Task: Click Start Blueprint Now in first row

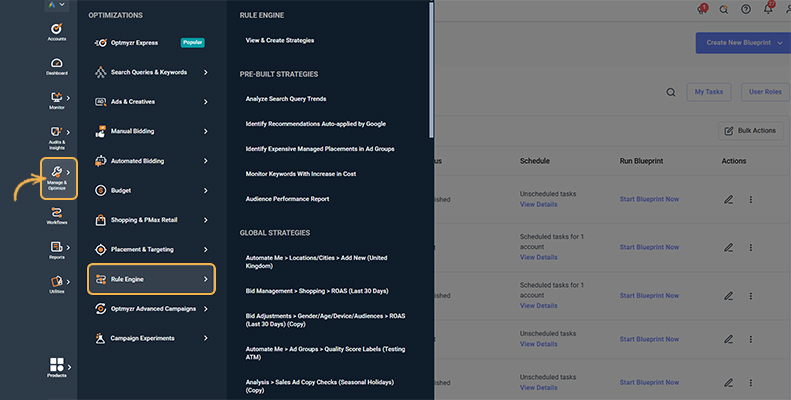Action: coord(649,199)
